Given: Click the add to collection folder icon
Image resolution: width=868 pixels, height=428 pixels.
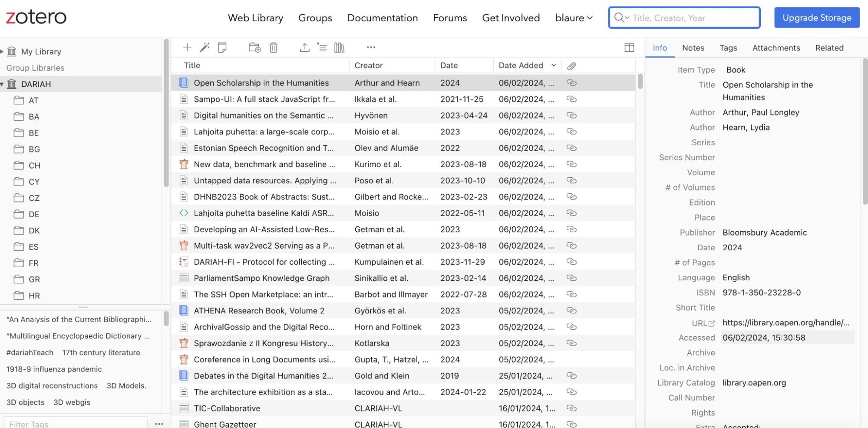Looking at the screenshot, I should pos(254,47).
